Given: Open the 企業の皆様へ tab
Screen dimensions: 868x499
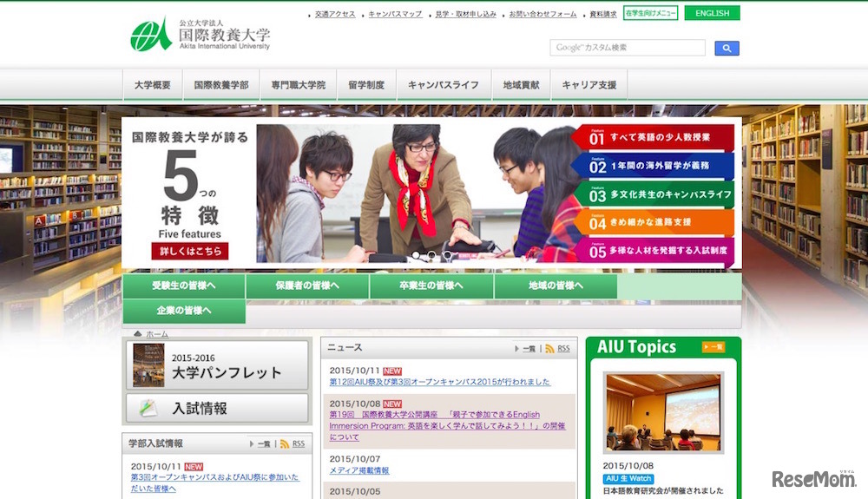Looking at the screenshot, I should [x=184, y=311].
